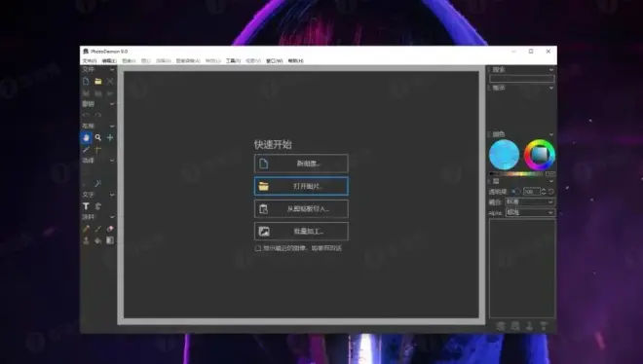The height and width of the screenshot is (364, 643).
Task: Open the third menu after 编辑
Action: click(x=129, y=60)
